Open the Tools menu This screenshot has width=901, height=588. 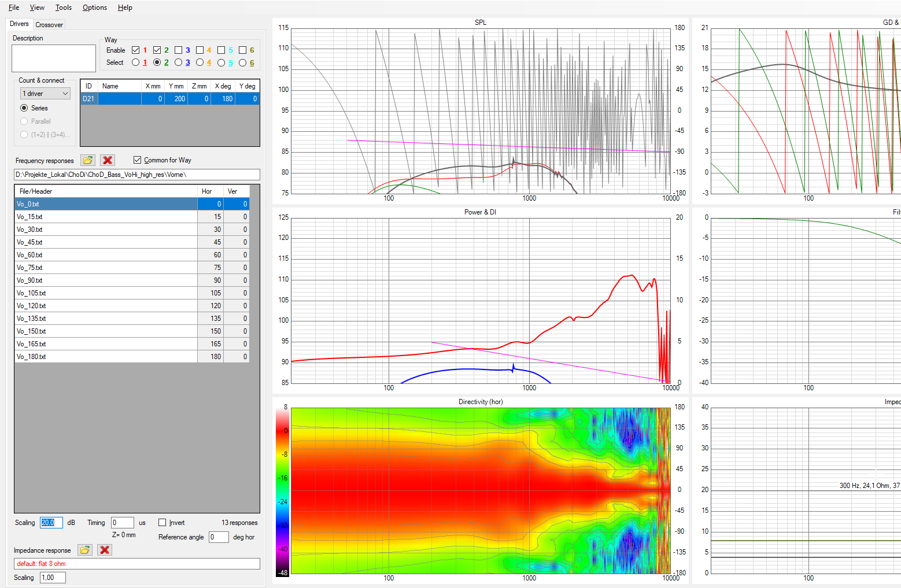click(64, 8)
